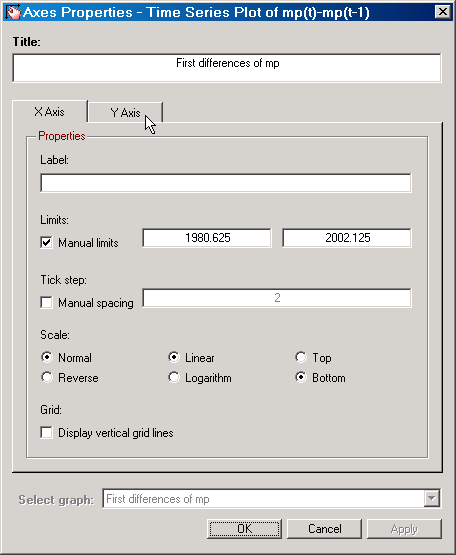Select the X Axis tab
Viewport: 456px width, 555px height.
point(49,112)
